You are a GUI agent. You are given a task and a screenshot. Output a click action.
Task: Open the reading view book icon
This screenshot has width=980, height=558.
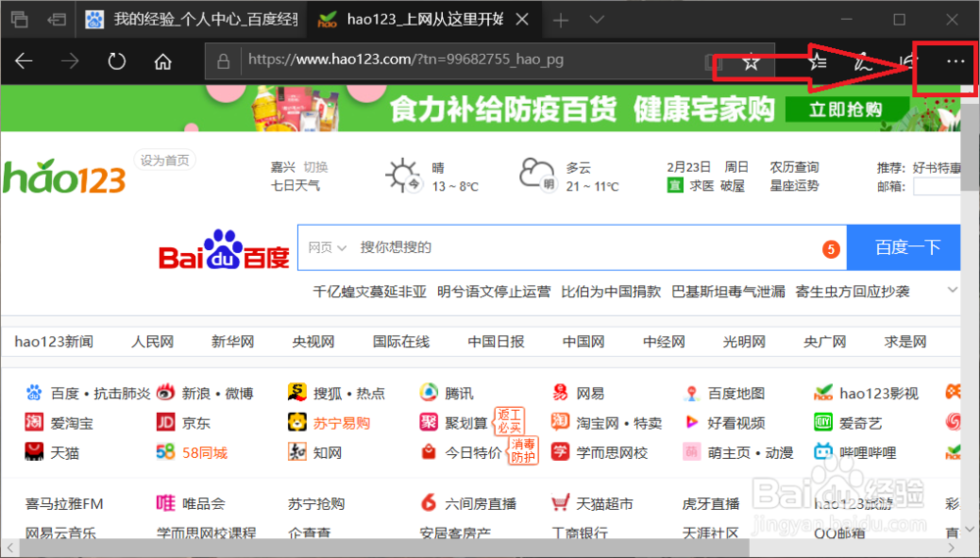[712, 62]
